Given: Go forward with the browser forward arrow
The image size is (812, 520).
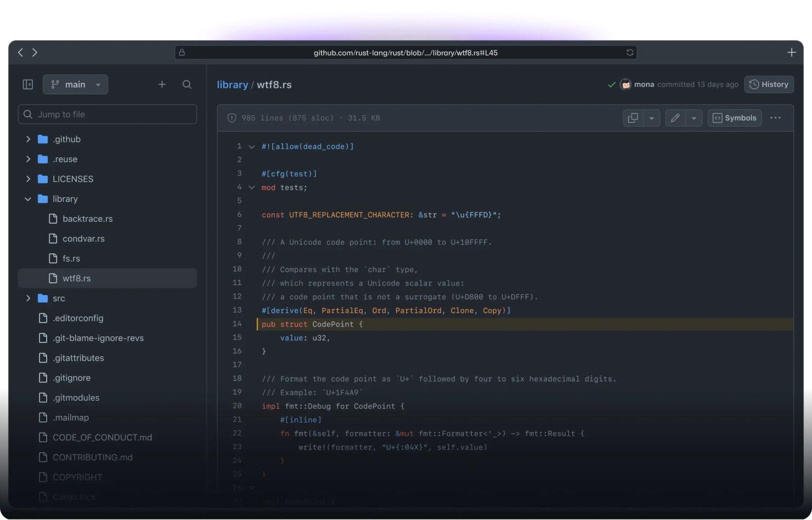Looking at the screenshot, I should point(35,52).
